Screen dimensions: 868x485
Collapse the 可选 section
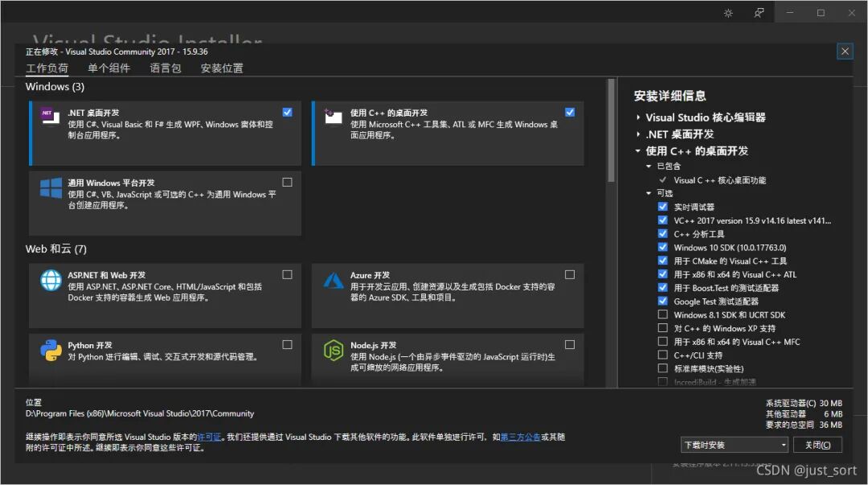coord(649,193)
